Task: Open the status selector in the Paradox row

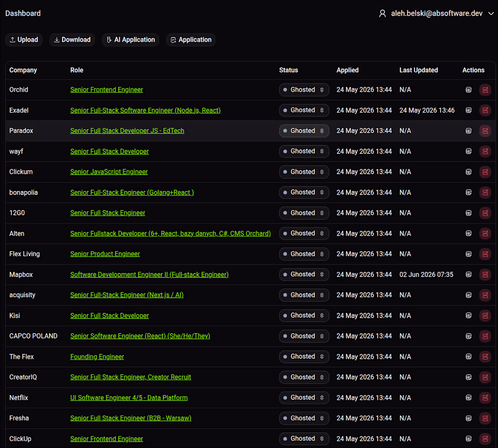Action: click(x=304, y=131)
